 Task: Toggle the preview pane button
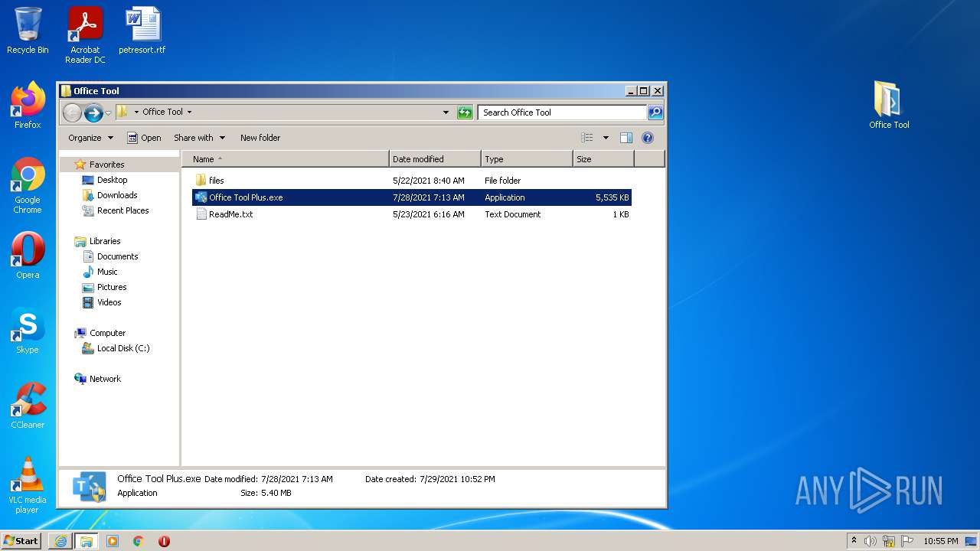[626, 138]
